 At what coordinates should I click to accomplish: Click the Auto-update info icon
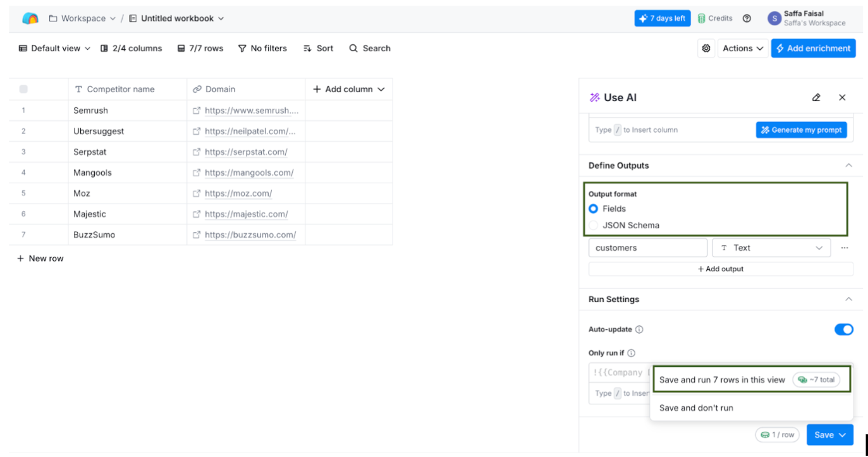tap(639, 329)
